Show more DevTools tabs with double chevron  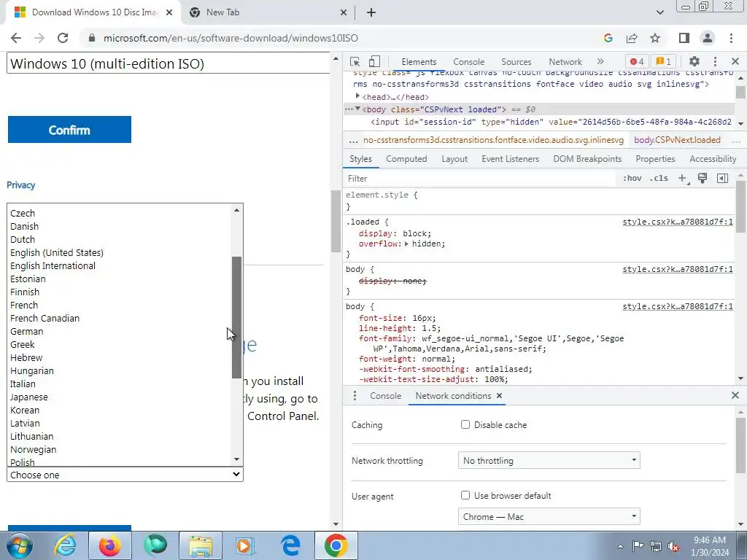600,61
